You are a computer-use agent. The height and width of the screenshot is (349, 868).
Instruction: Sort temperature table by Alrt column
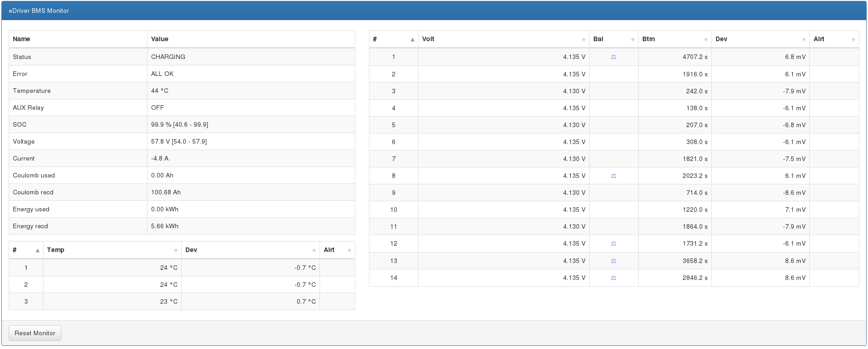coord(337,250)
